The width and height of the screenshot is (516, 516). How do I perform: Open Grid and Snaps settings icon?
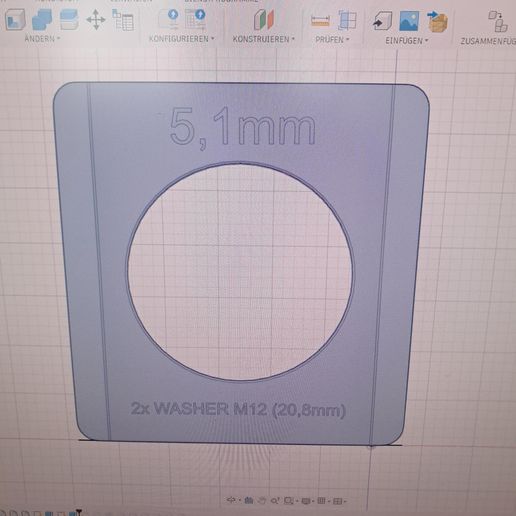[321, 501]
